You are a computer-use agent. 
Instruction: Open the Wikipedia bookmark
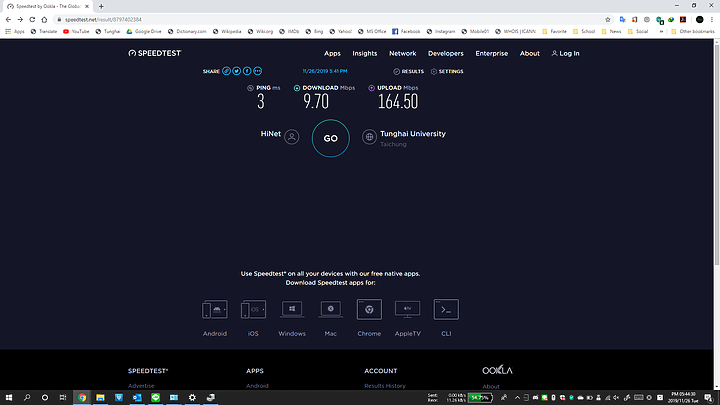[227, 32]
